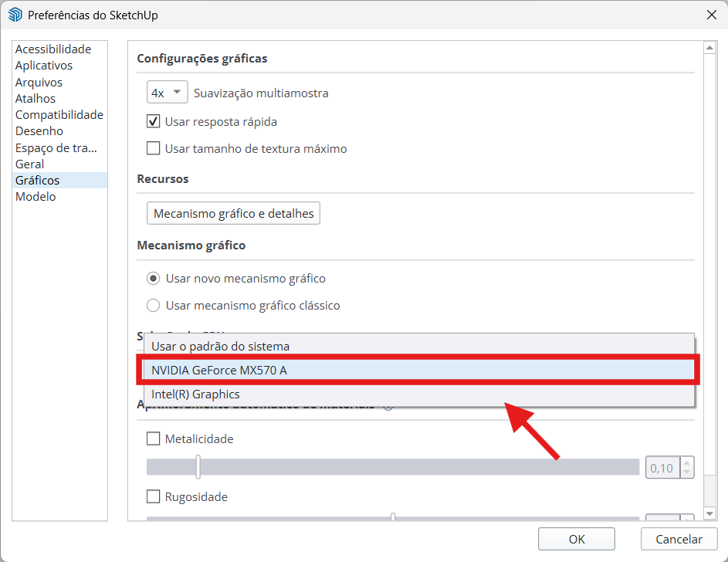Confirm settings with the OK button
728x562 pixels.
click(x=576, y=539)
